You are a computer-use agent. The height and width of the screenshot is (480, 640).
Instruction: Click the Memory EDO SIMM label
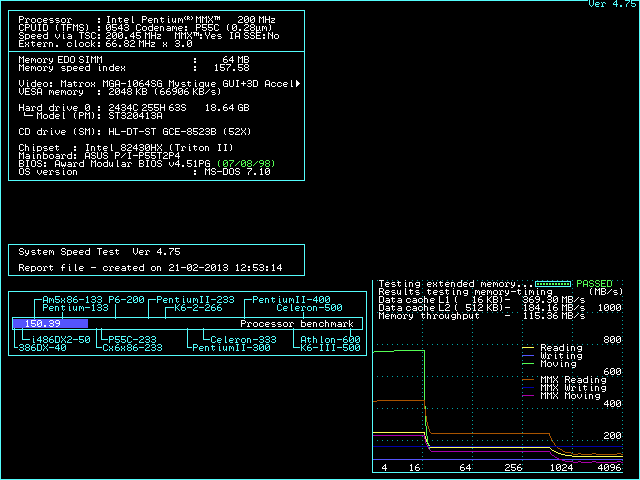pyautogui.click(x=60, y=60)
